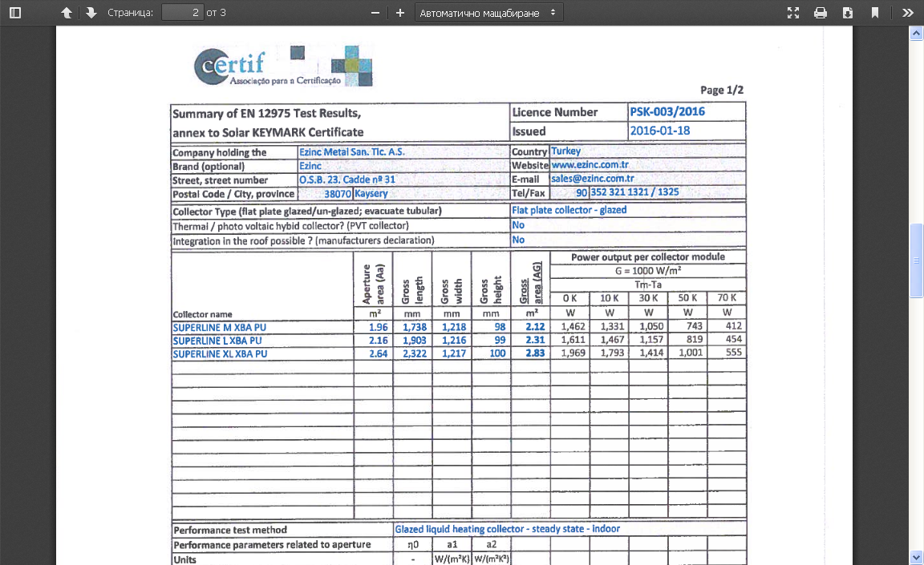Viewport: 924px width, 565px height.
Task: Print the PDF document
Action: tap(821, 13)
